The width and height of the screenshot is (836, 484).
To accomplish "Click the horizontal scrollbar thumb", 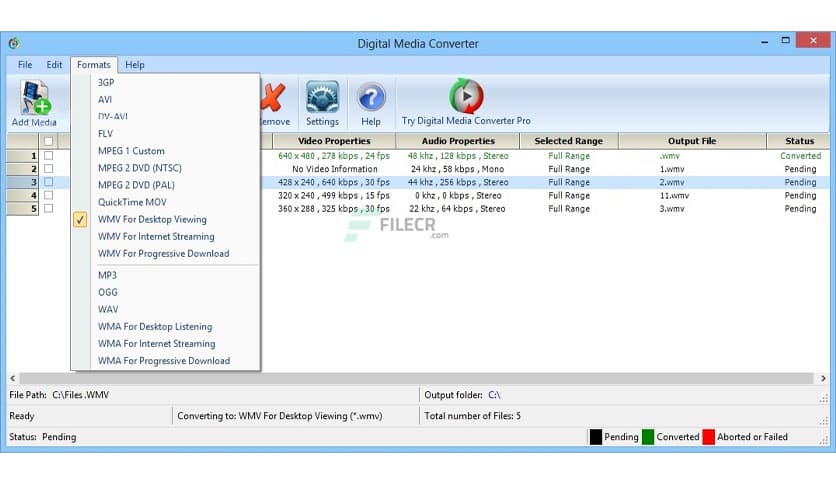I will [x=416, y=378].
